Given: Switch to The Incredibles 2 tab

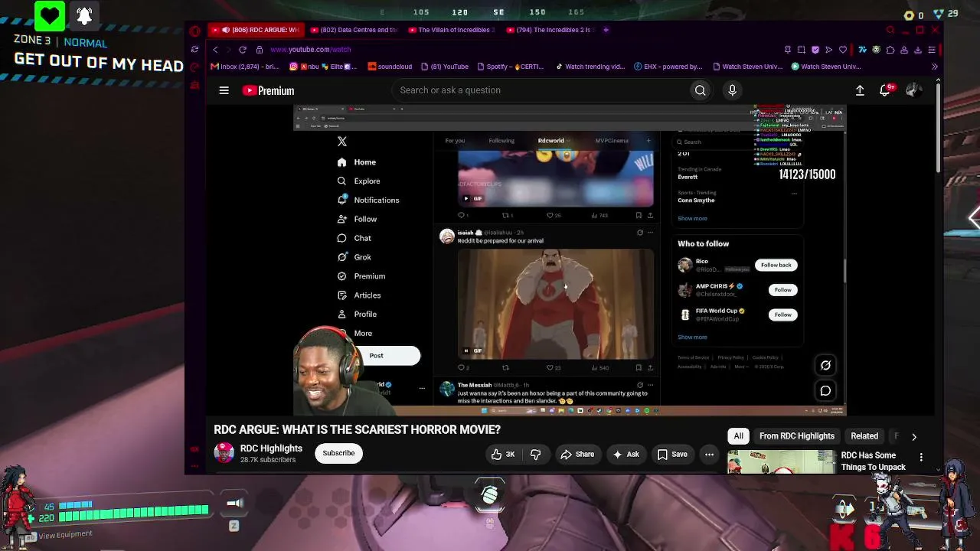Looking at the screenshot, I should click(x=550, y=30).
